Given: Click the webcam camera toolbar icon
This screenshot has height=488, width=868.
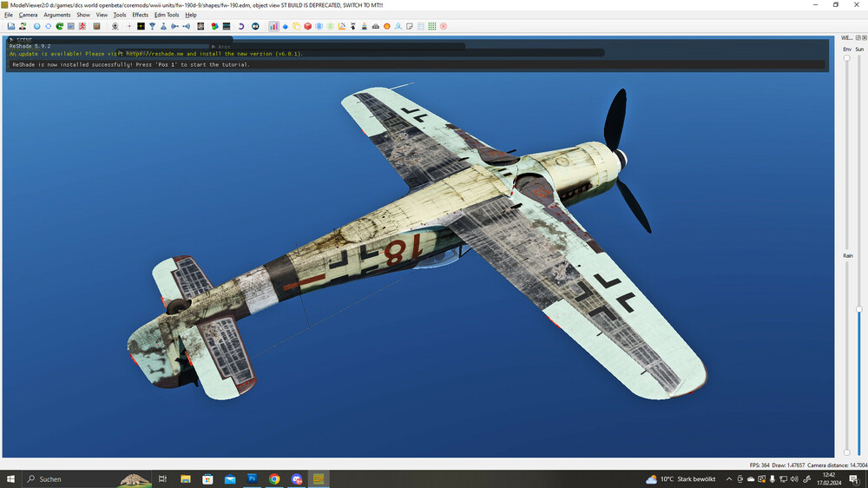Looking at the screenshot, I should [x=115, y=26].
